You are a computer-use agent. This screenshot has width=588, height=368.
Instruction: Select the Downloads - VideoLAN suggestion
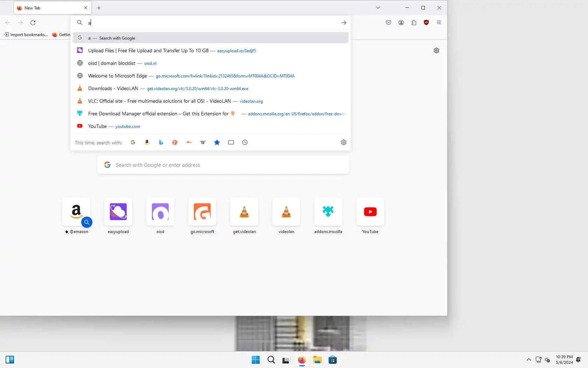click(x=211, y=88)
